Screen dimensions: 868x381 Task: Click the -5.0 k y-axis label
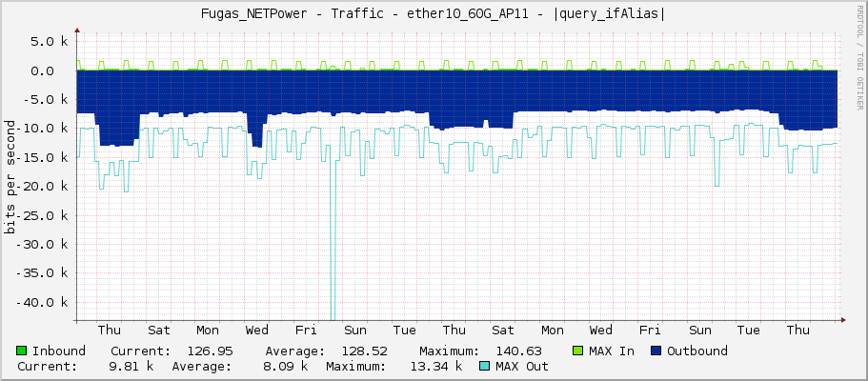[44, 100]
